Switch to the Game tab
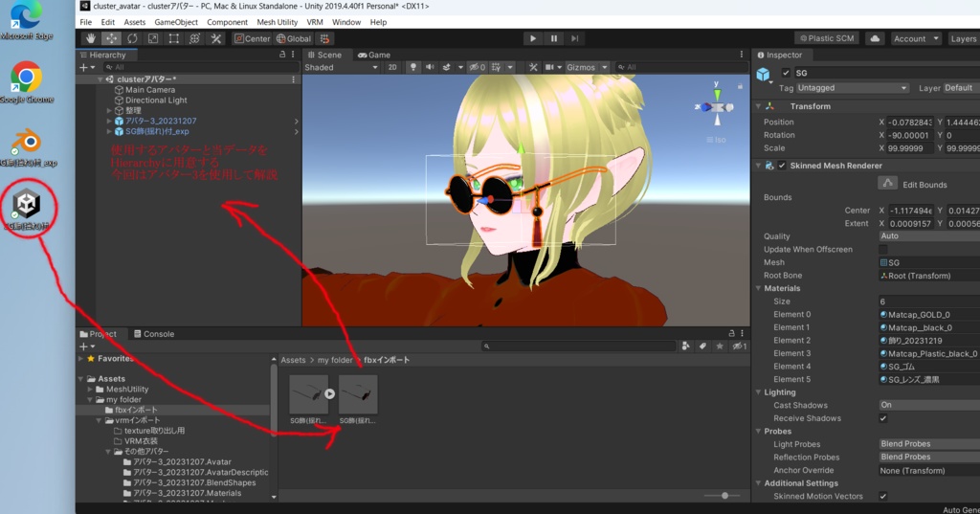This screenshot has height=514, width=980. [x=374, y=55]
